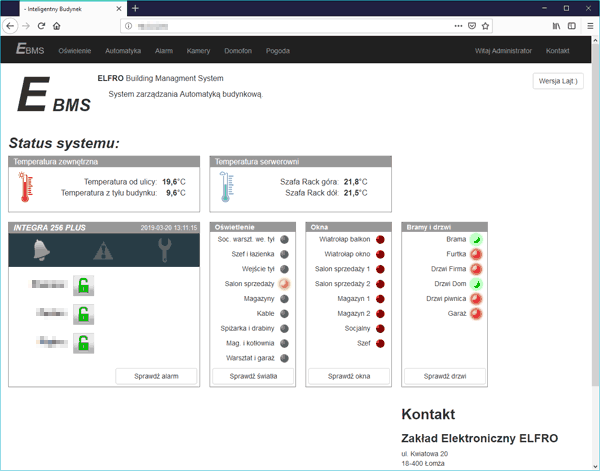Image resolution: width=600 pixels, height=471 pixels.
Task: Toggle the Magazyny light indicator
Action: (284, 299)
